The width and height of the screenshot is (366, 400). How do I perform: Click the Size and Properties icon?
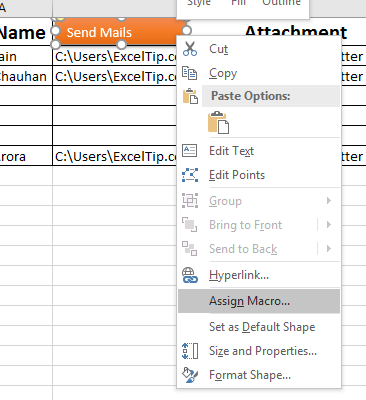coord(190,351)
